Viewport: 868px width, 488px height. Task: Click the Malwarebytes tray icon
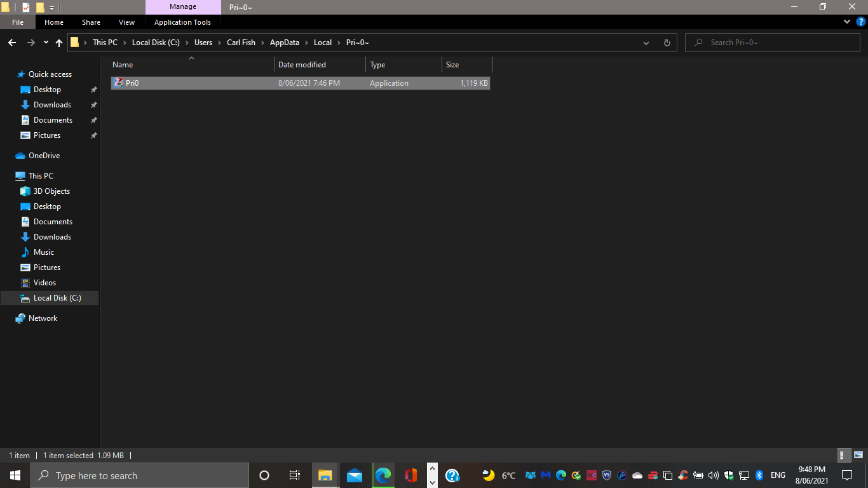545,475
